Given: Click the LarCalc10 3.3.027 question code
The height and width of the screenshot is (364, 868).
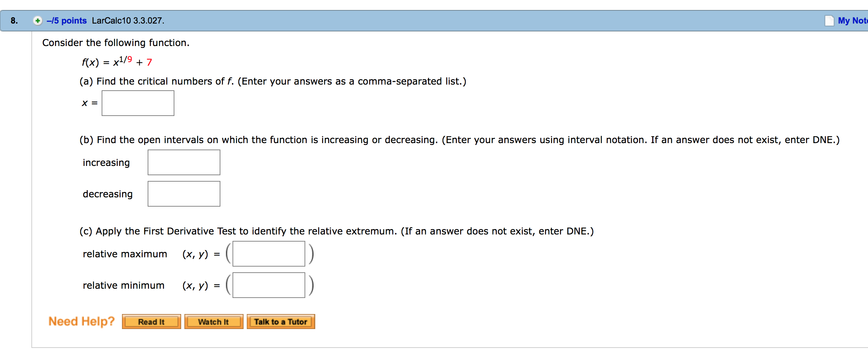Looking at the screenshot, I should [128, 21].
